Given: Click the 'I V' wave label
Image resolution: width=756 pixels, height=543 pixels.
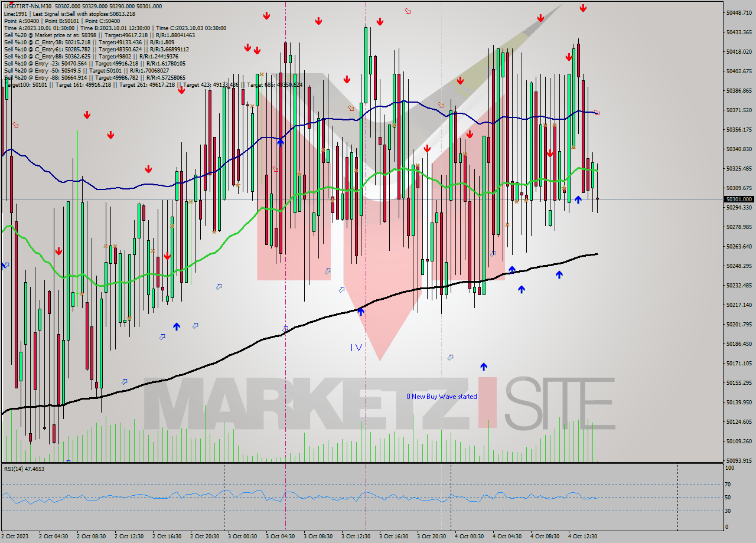Looking at the screenshot, I should coord(356,348).
